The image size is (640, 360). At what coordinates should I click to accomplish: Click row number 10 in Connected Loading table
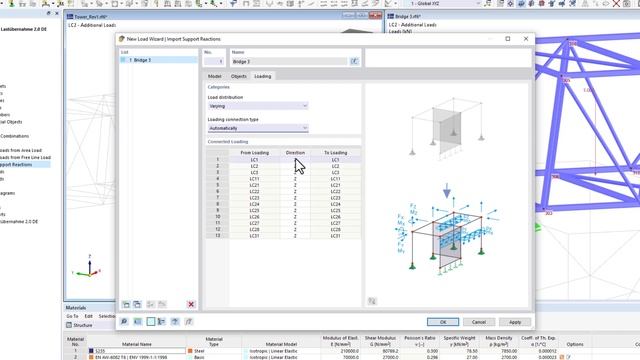pyautogui.click(x=218, y=217)
